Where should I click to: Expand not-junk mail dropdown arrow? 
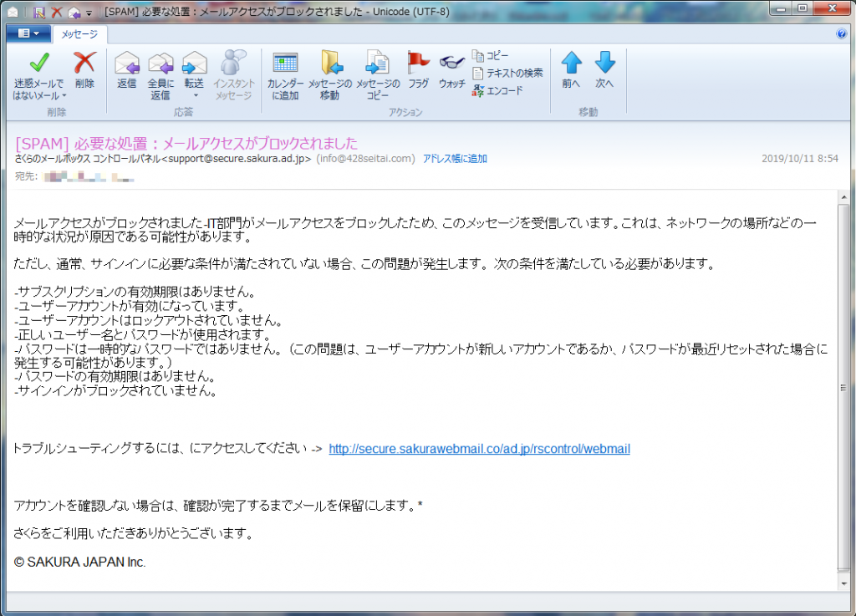64,96
